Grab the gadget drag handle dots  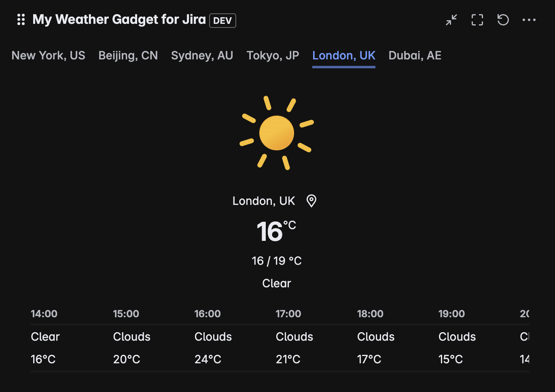coord(21,19)
